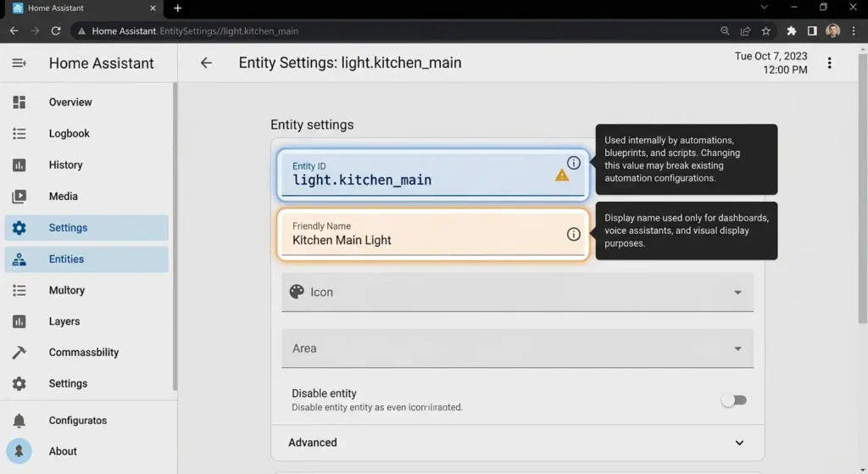Click the page vertical scrollbar thumb
Viewport: 868px width, 474px height.
pyautogui.click(x=862, y=188)
